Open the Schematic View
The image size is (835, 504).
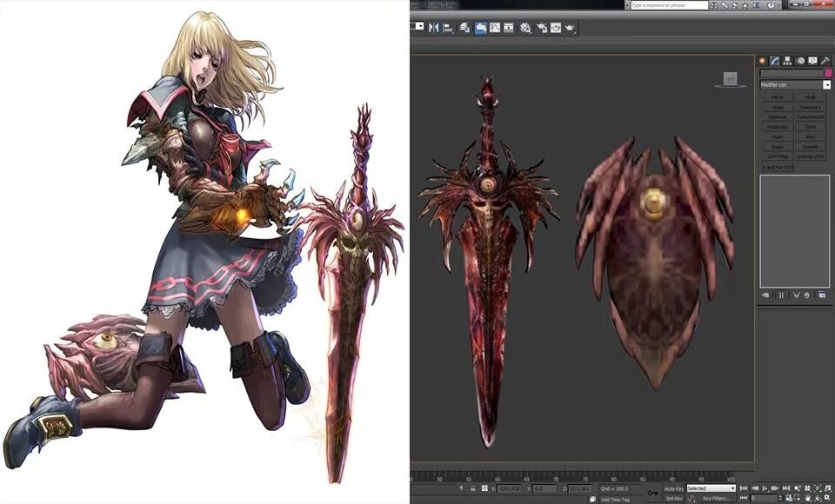pos(509,28)
